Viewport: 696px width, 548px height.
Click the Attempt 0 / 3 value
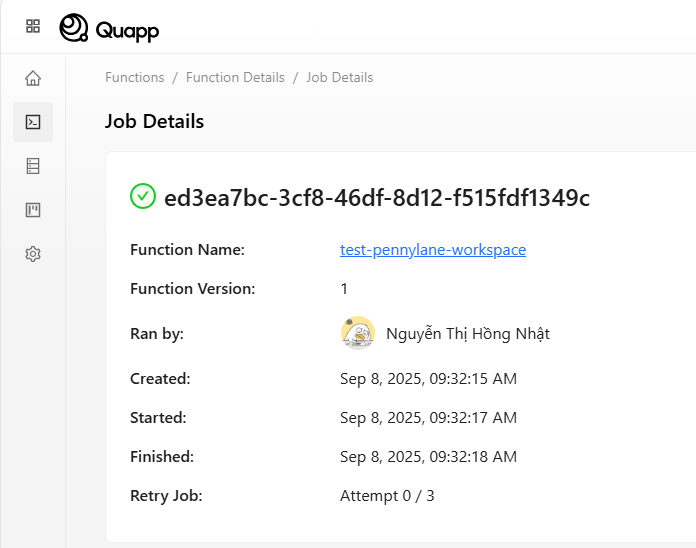coord(387,496)
